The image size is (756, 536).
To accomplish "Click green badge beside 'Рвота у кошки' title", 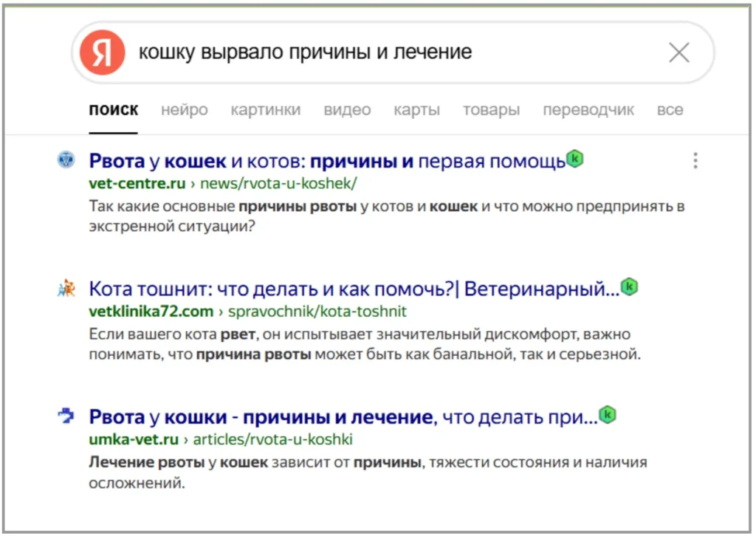I will coord(608,414).
